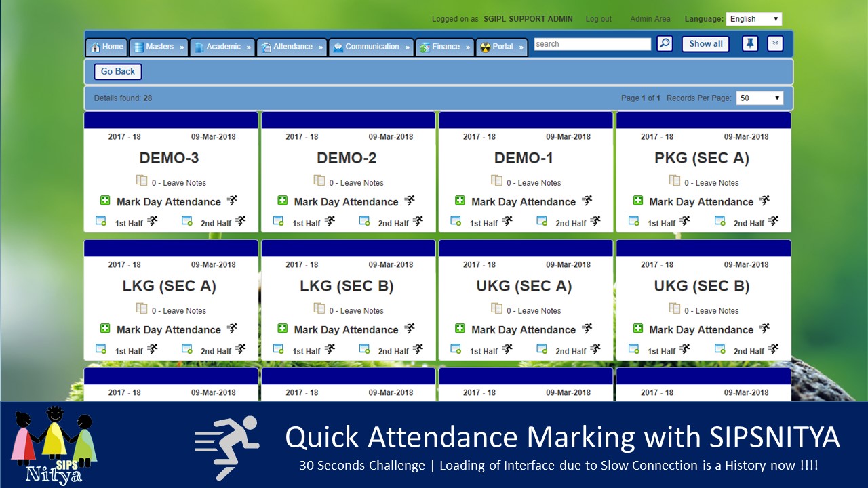This screenshot has height=488, width=868.
Task: Open the Masters menu
Action: [159, 47]
